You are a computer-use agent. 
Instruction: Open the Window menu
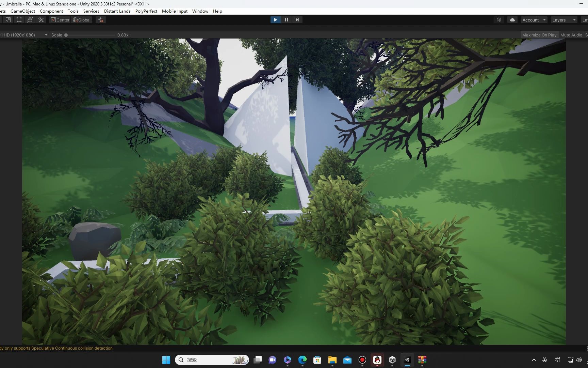(200, 11)
